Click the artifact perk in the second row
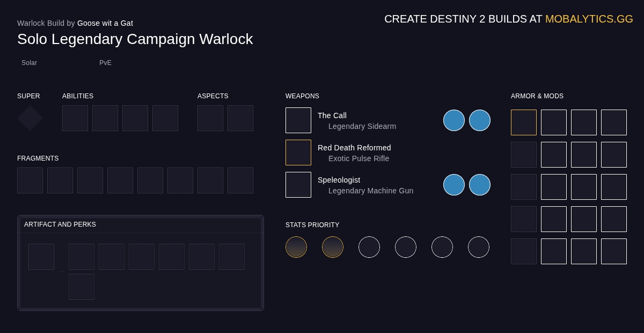Image resolution: width=644 pixels, height=333 pixels. pyautogui.click(x=82, y=287)
